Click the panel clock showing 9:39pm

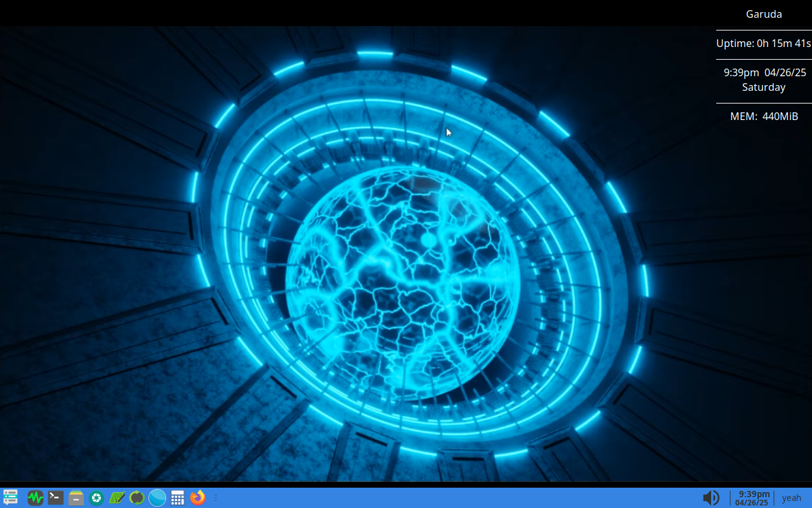click(x=752, y=498)
